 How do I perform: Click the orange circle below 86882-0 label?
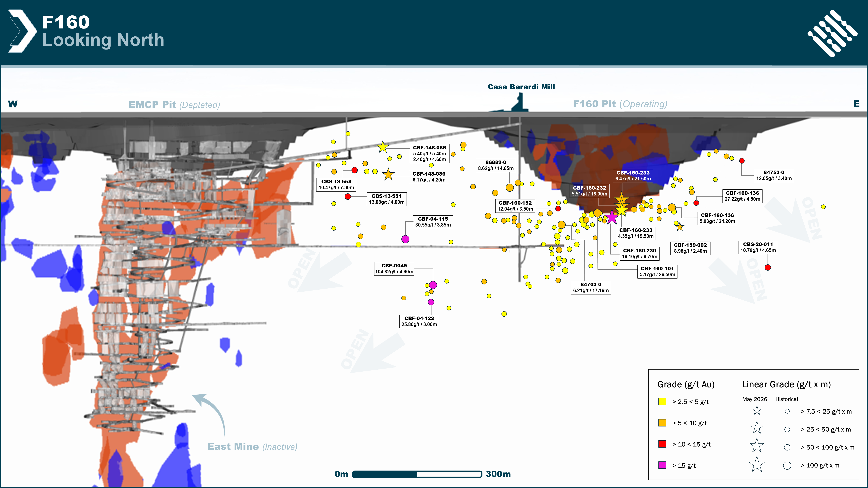click(x=510, y=188)
